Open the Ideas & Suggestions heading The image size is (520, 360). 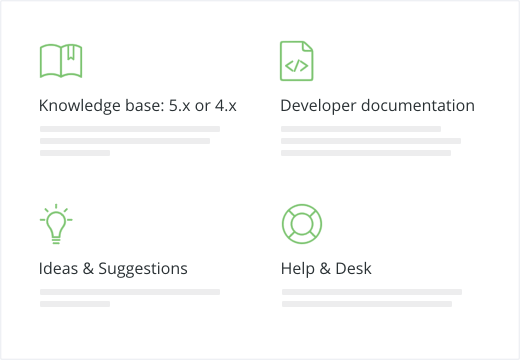(113, 269)
